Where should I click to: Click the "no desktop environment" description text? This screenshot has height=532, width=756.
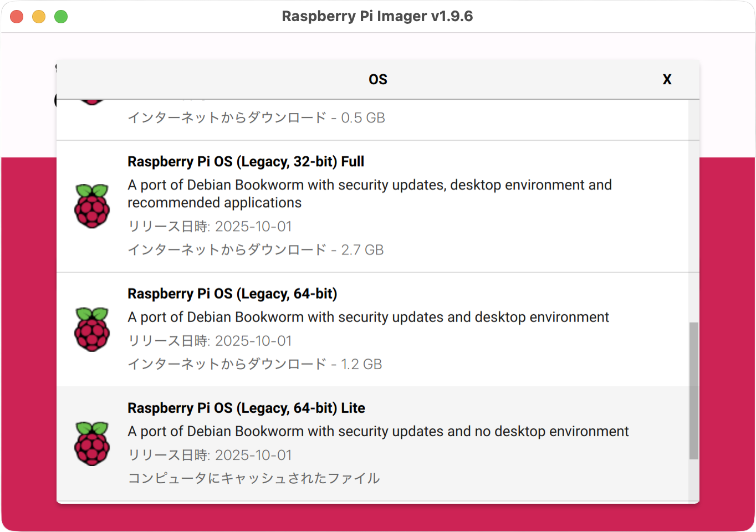(378, 431)
